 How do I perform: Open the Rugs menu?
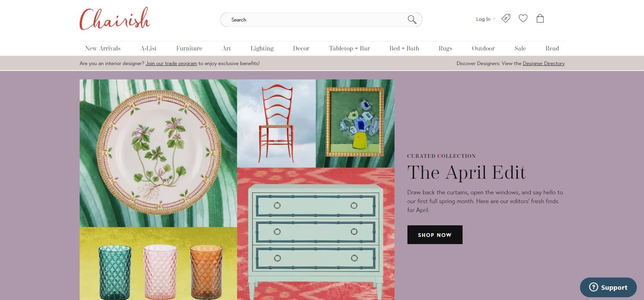tap(445, 48)
